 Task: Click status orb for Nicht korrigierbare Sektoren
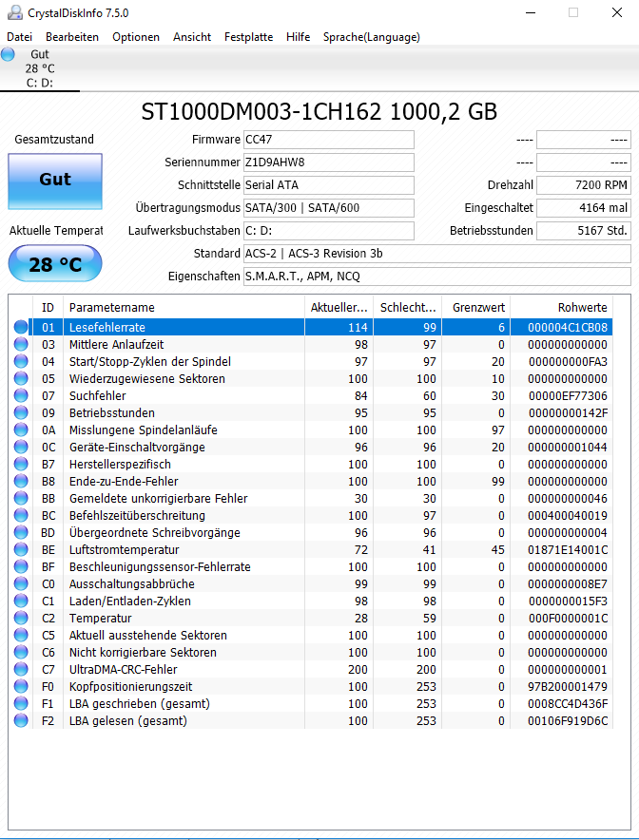[21, 652]
